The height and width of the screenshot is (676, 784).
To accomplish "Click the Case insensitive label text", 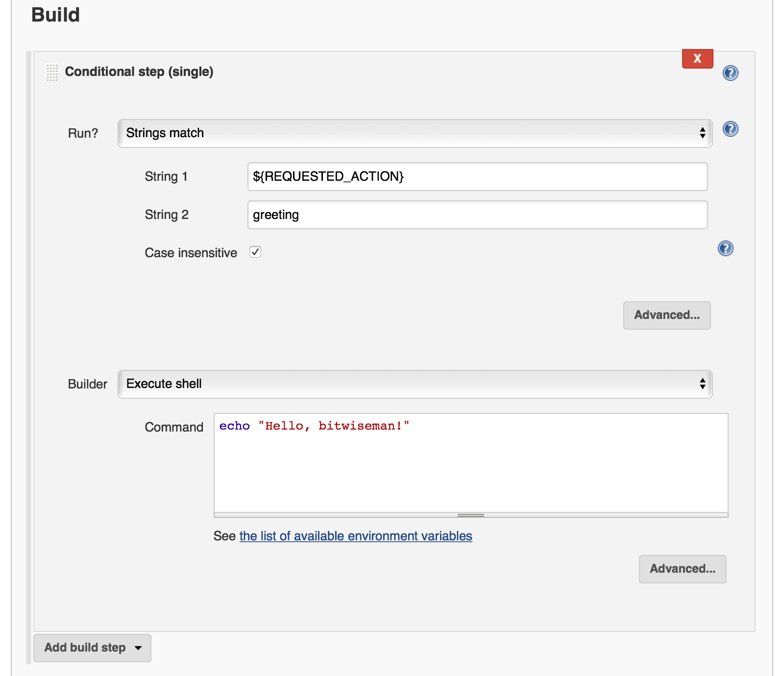I will pos(191,253).
